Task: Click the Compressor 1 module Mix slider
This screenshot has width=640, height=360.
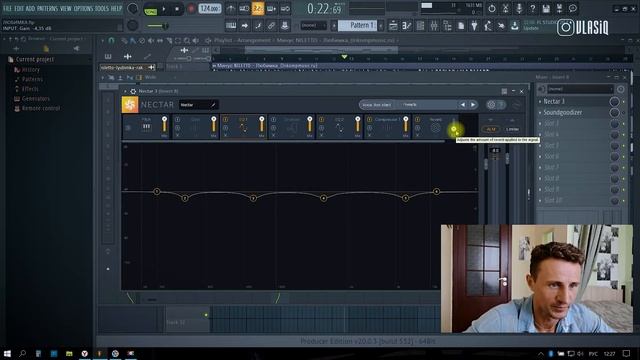Action: pos(406,125)
